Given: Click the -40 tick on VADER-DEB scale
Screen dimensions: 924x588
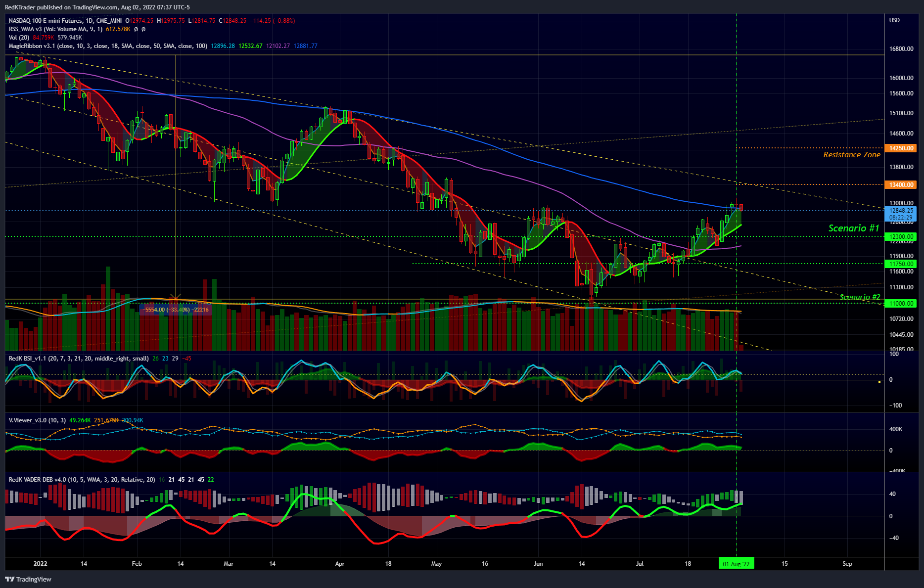Looking at the screenshot, I should click(894, 538).
